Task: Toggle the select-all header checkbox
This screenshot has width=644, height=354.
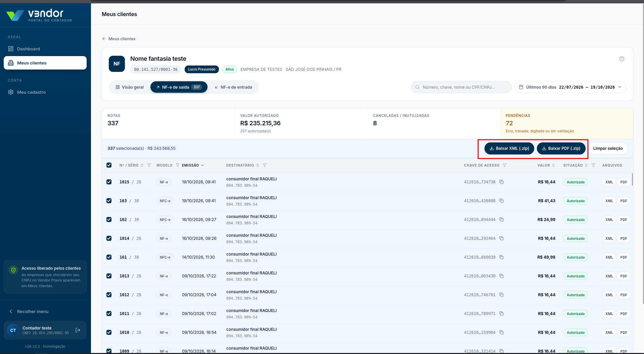Action: click(x=109, y=165)
